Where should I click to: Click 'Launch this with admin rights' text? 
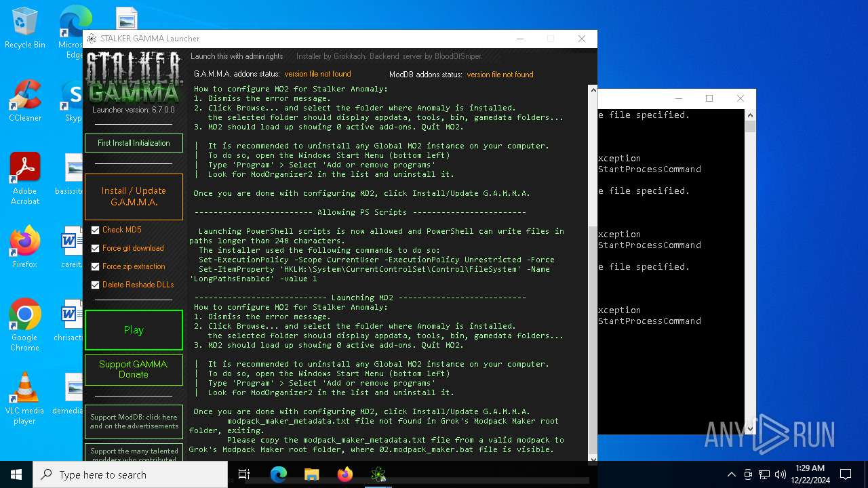point(237,56)
